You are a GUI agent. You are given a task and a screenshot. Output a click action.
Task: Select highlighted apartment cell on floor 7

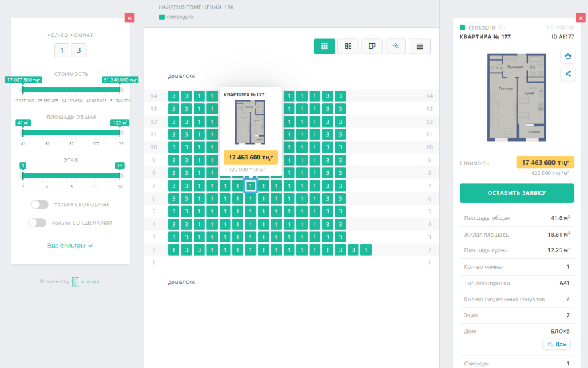pyautogui.click(x=251, y=186)
